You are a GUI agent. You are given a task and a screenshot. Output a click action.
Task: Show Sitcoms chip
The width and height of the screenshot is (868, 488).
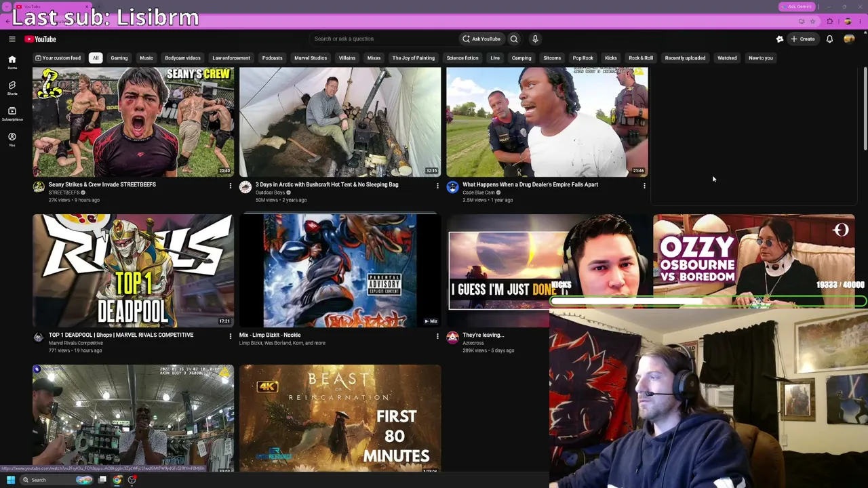click(x=552, y=58)
